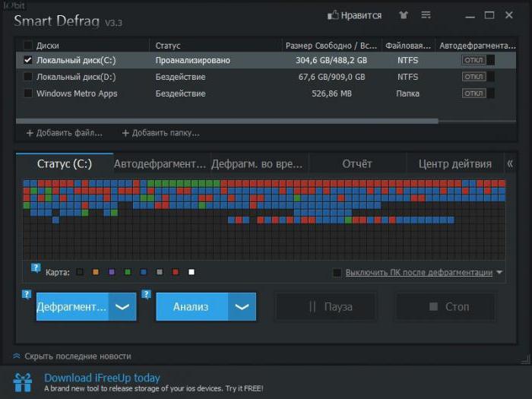The image size is (532, 399).
Task: Click the white legend color swatch
Action: coord(192,272)
